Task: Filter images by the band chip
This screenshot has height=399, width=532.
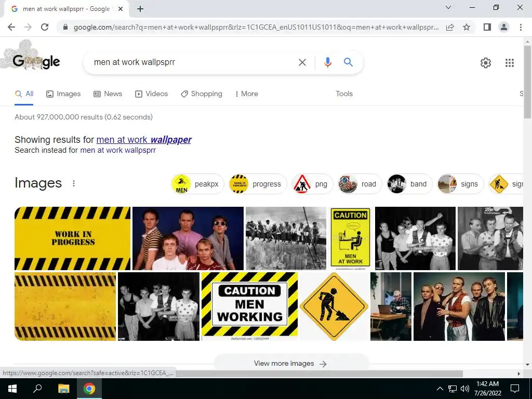Action: point(409,184)
